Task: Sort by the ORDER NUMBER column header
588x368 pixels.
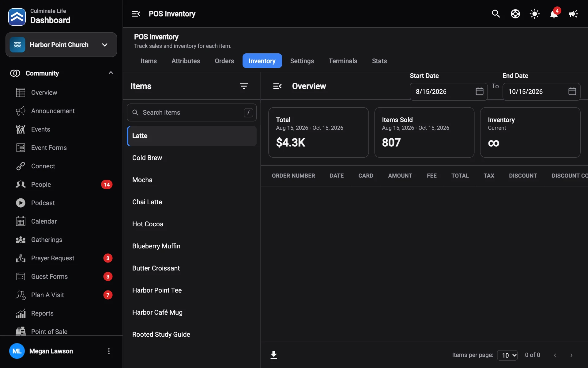Action: (x=293, y=176)
